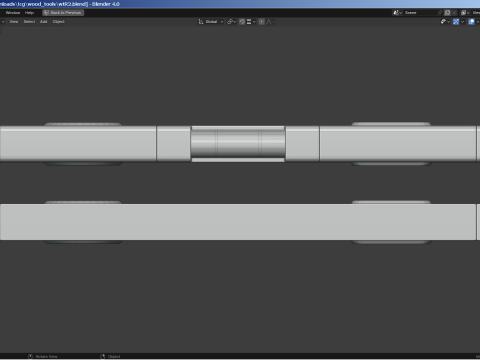The height and width of the screenshot is (360, 480).
Task: Open the Select menu in viewport header
Action: point(29,22)
